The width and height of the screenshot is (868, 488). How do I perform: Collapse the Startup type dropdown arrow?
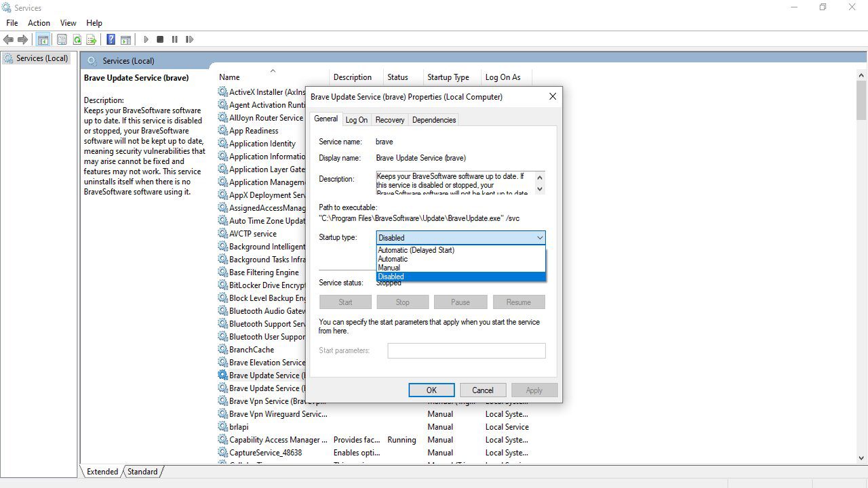pyautogui.click(x=540, y=238)
